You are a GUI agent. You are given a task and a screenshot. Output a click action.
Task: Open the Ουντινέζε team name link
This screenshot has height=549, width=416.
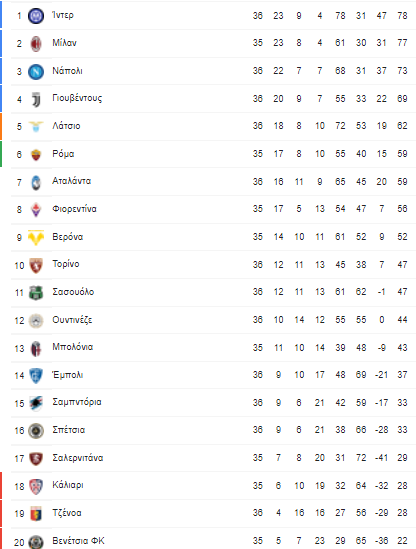72,320
